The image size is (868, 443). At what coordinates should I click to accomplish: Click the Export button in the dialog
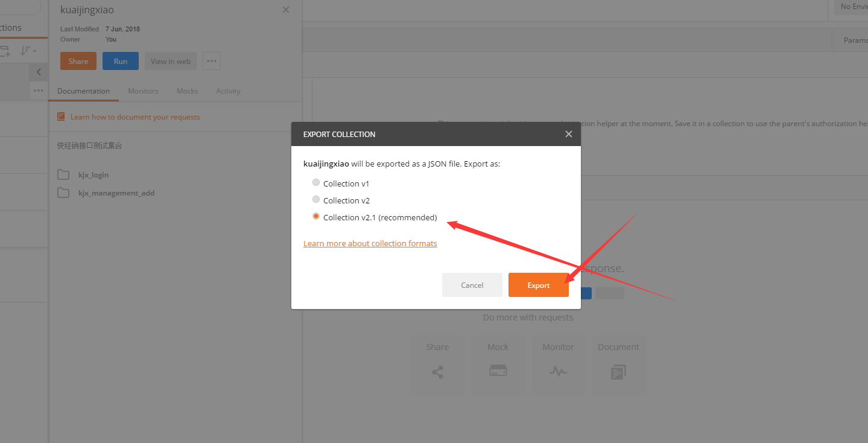click(x=539, y=285)
